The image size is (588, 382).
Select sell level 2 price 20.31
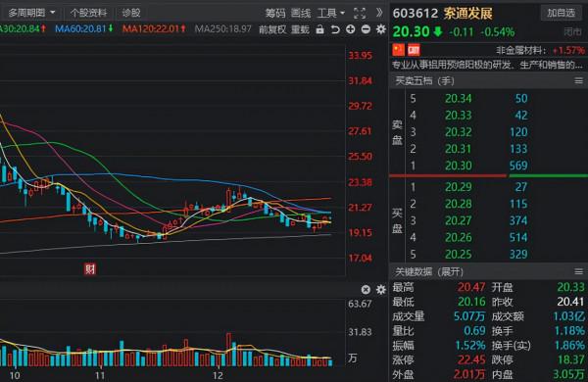[x=459, y=149]
